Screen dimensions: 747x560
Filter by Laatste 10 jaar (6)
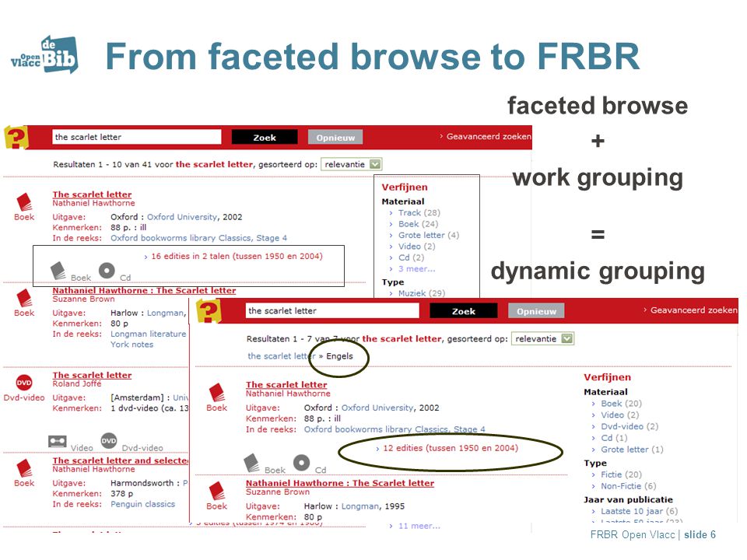point(639,511)
